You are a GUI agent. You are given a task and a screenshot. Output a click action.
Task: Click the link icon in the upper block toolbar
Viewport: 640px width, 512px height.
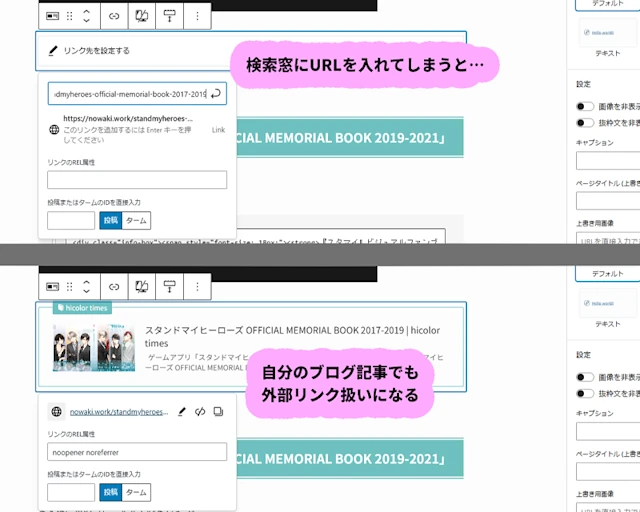pos(114,16)
